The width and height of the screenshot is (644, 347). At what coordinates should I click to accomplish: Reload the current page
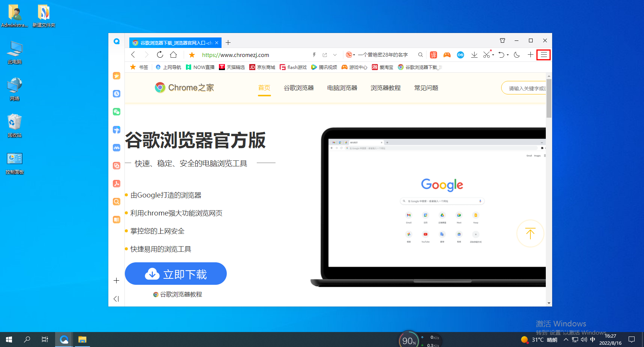160,55
